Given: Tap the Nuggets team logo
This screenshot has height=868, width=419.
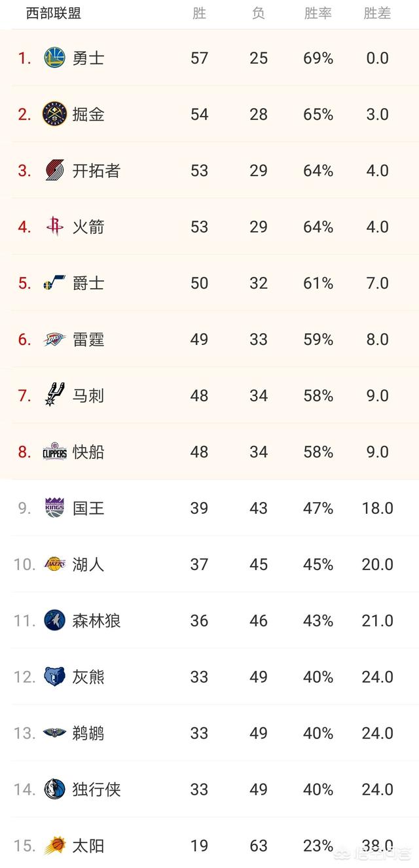Looking at the screenshot, I should (x=54, y=115).
